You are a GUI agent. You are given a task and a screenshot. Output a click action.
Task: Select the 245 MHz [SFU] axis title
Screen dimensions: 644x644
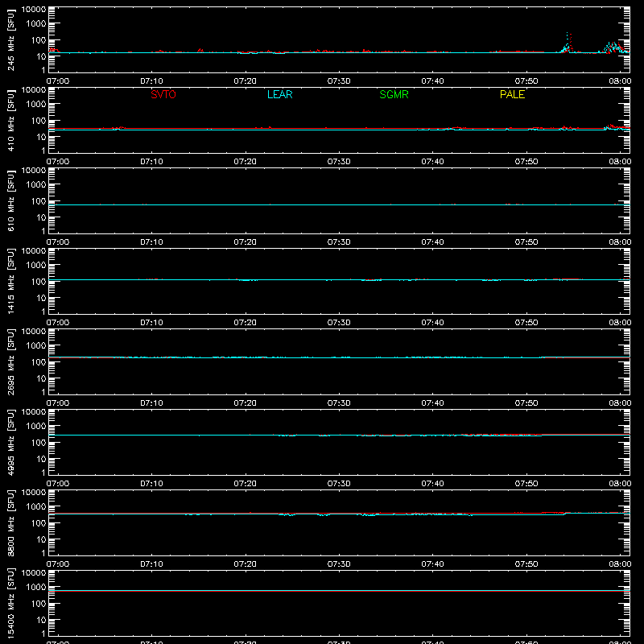pyautogui.click(x=10, y=40)
